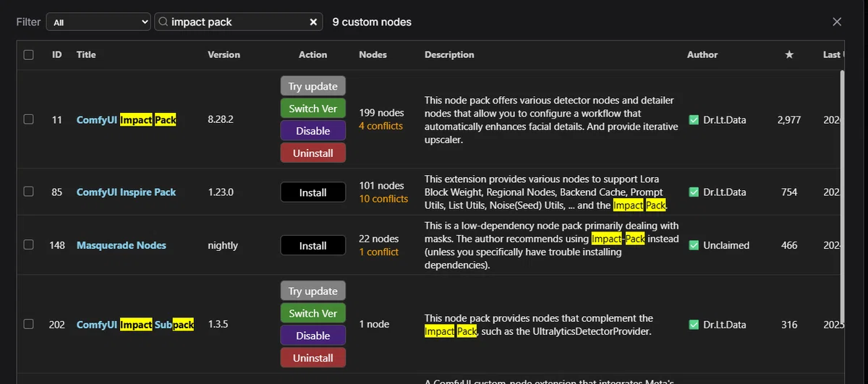
Task: Sort by the Version column header
Action: [224, 54]
